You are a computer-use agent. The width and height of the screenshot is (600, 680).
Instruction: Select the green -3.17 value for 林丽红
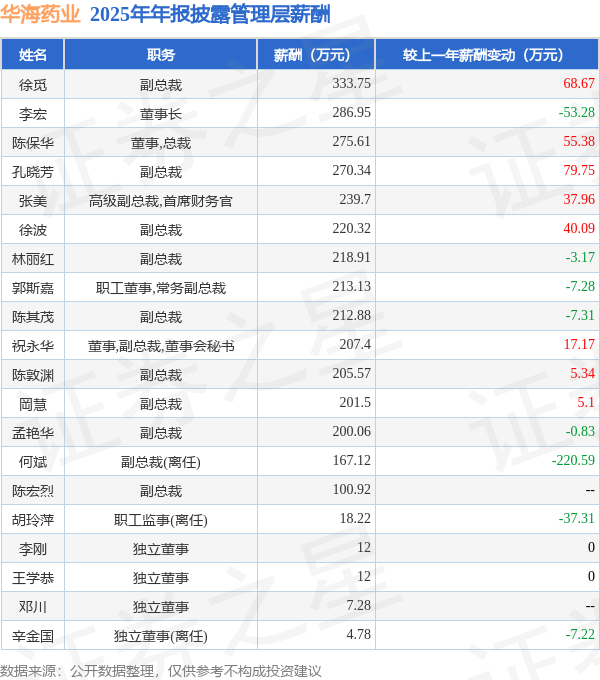(580, 258)
